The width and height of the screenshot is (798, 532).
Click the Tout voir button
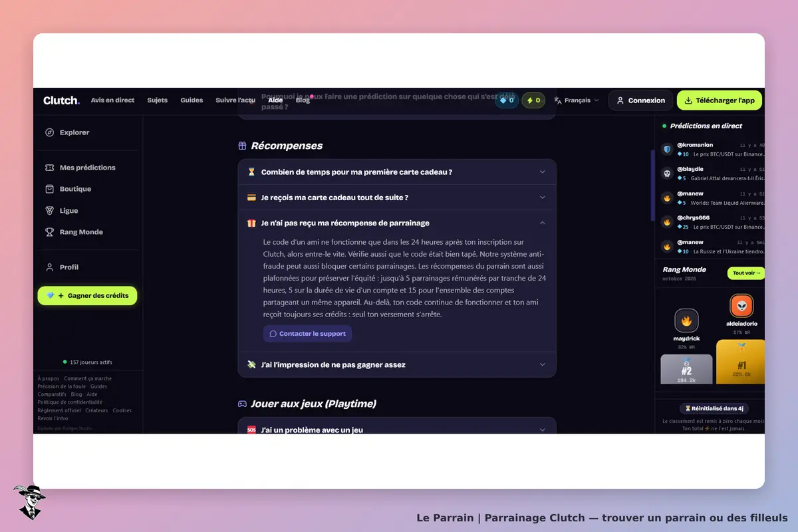746,273
